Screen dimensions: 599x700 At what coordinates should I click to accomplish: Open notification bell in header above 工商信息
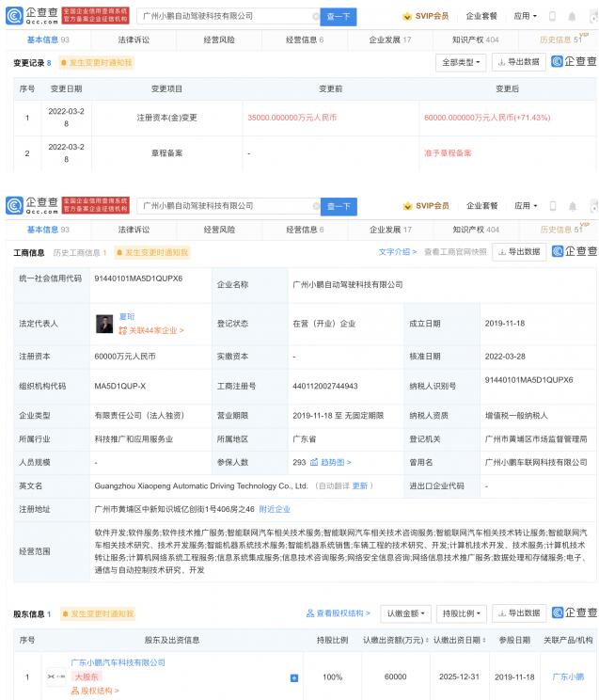[x=573, y=206]
